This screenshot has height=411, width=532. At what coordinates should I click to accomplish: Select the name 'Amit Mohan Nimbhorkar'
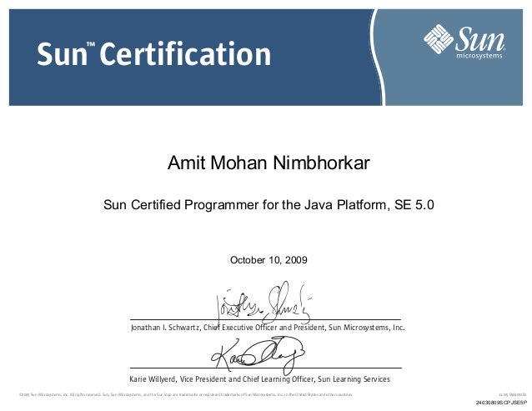[x=269, y=163]
